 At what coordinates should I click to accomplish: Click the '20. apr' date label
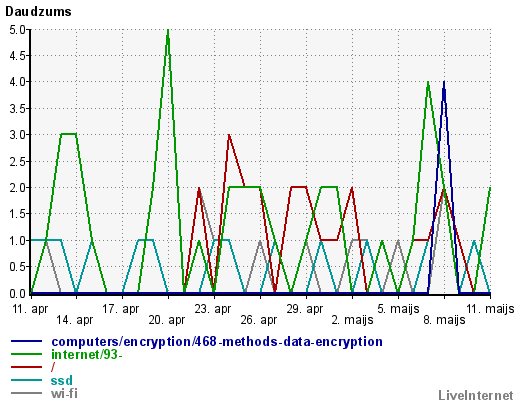(x=167, y=320)
